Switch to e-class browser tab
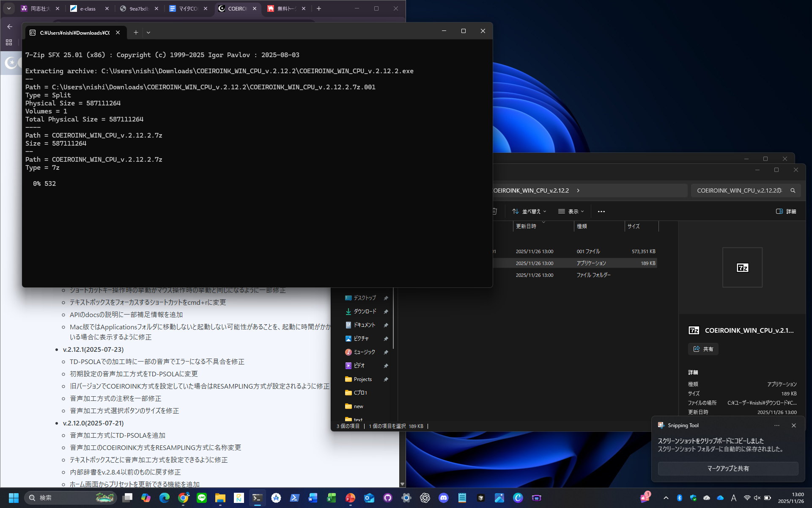The width and height of the screenshot is (812, 508). [89, 8]
